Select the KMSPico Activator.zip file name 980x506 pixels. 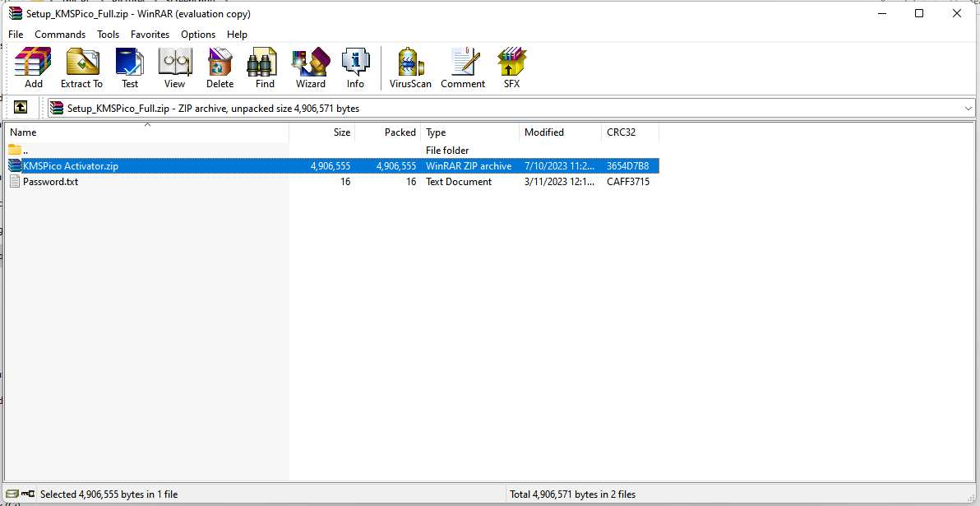pyautogui.click(x=71, y=165)
